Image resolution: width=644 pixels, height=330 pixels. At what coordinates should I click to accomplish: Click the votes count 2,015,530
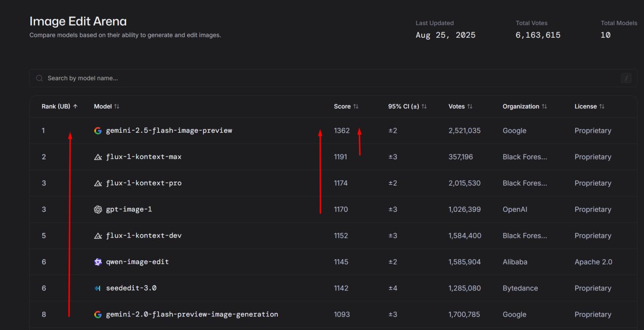click(x=464, y=183)
